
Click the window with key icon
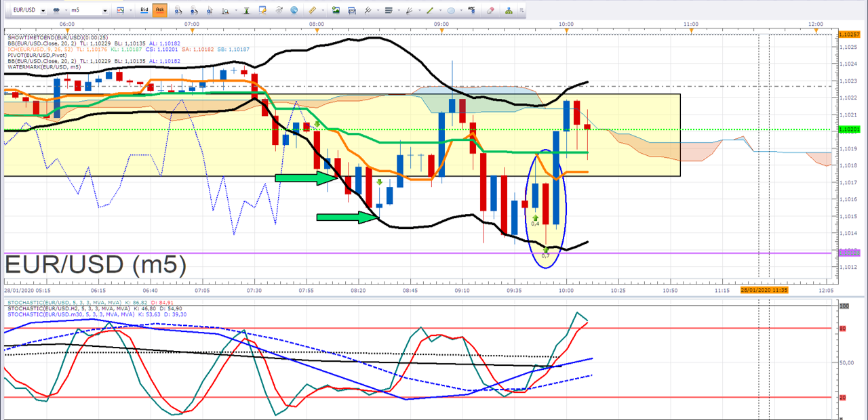tap(263, 10)
